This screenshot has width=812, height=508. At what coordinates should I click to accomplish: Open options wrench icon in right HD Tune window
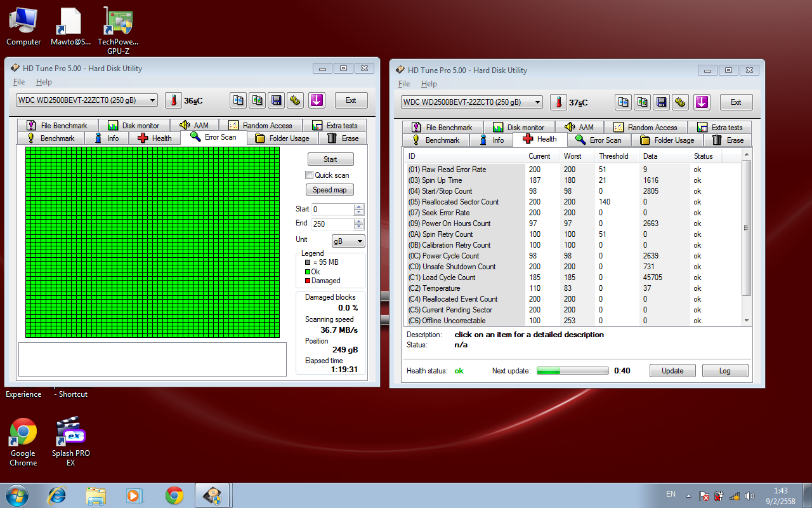(x=680, y=102)
